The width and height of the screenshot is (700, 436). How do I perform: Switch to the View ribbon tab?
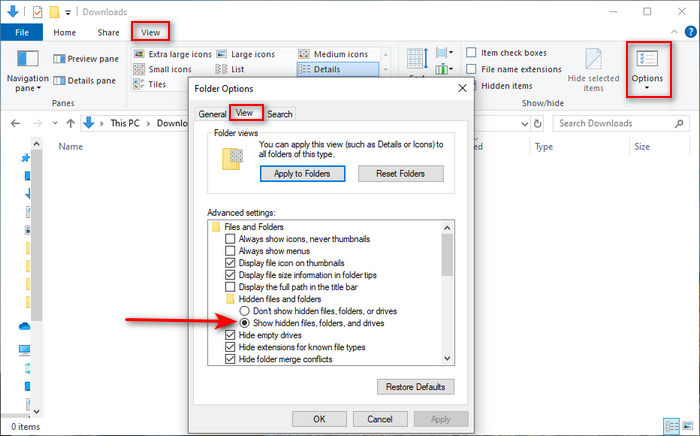pos(150,33)
